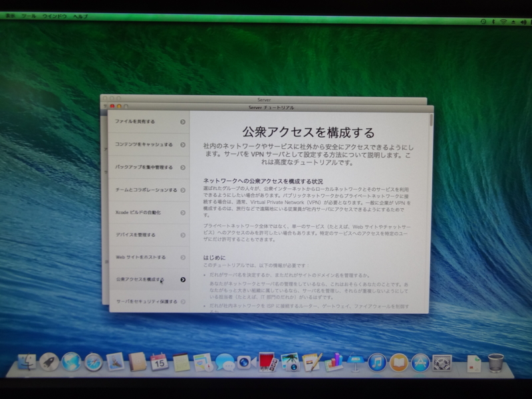Click arrow beside チームとコラボレーションする
Image resolution: width=532 pixels, height=399 pixels.
click(x=183, y=190)
